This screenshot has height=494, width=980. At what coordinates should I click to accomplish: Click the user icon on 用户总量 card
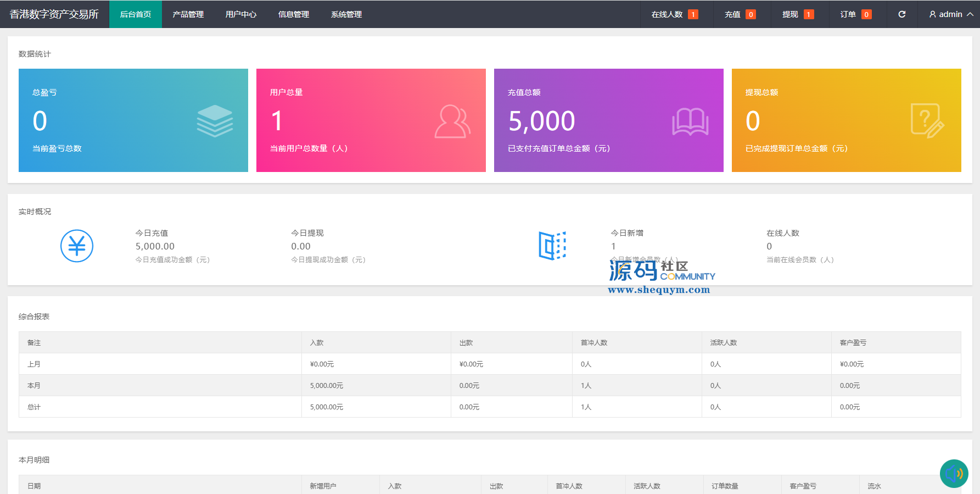[x=452, y=121]
